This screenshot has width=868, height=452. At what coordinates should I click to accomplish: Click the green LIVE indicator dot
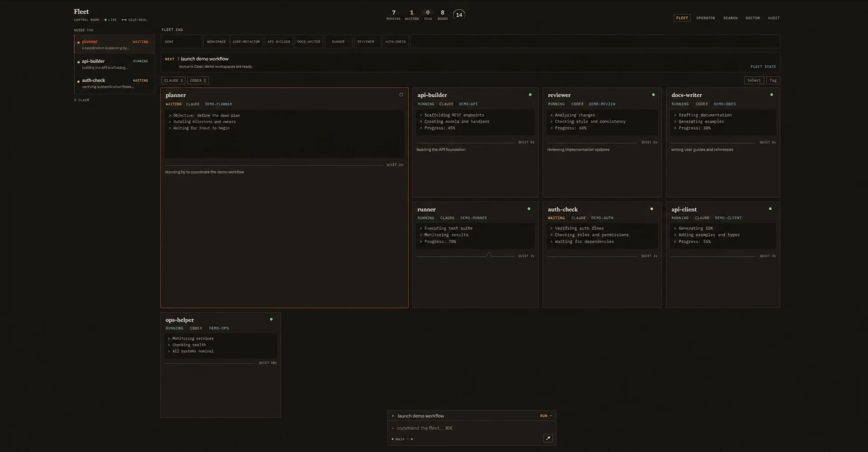click(105, 20)
